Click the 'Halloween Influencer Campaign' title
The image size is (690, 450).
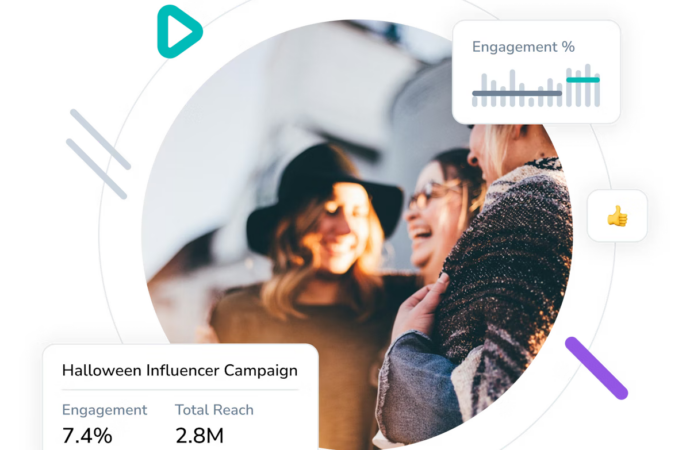click(180, 370)
